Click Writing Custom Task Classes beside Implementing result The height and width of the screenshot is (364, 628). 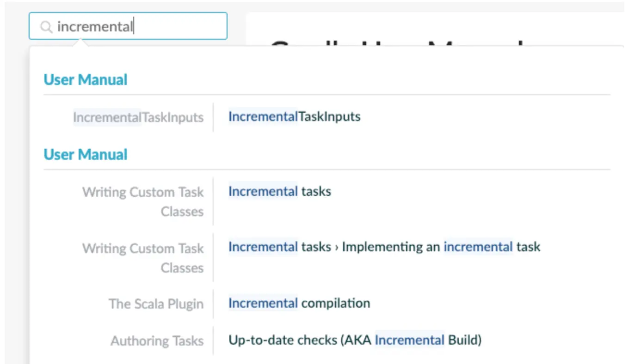[x=143, y=258]
